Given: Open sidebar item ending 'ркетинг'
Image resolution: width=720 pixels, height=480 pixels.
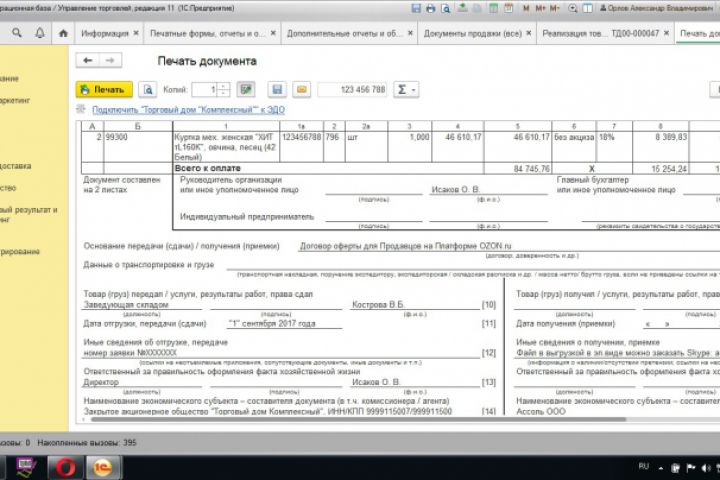Looking at the screenshot, I should tap(15, 100).
